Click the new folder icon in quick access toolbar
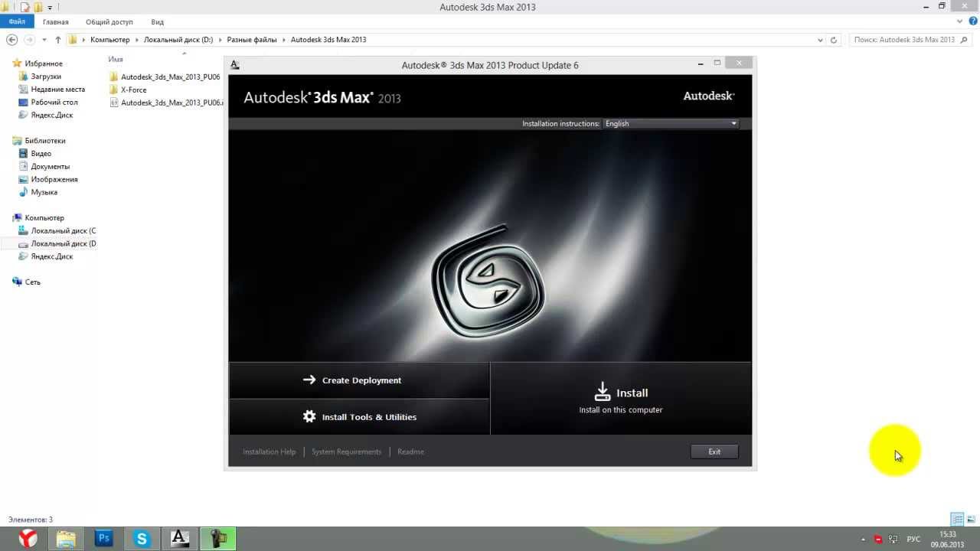The image size is (980, 551). [38, 7]
